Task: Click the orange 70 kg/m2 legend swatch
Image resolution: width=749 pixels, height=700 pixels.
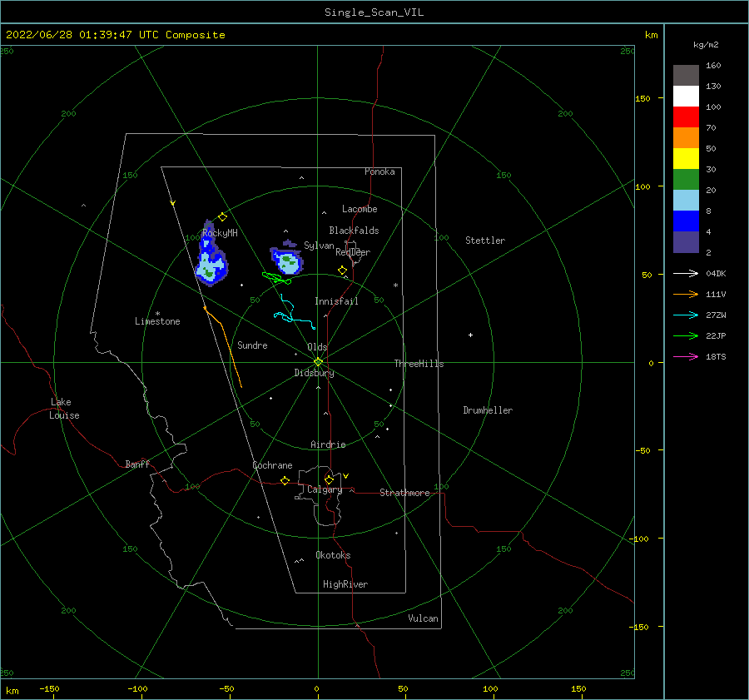Action: [x=686, y=138]
